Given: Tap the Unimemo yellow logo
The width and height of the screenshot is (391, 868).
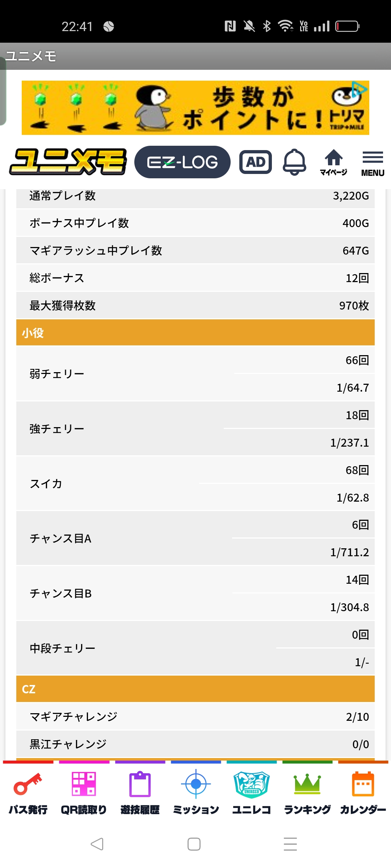Looking at the screenshot, I should tap(68, 162).
